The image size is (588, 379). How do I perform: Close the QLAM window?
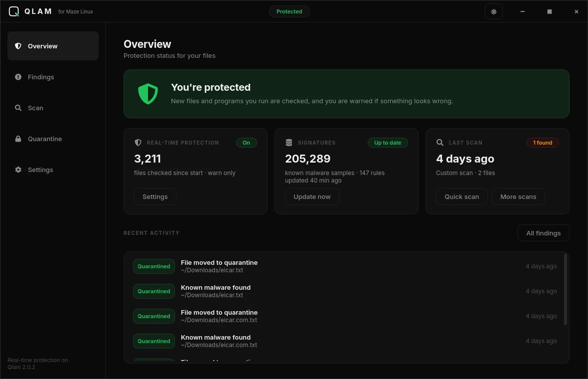coord(577,11)
